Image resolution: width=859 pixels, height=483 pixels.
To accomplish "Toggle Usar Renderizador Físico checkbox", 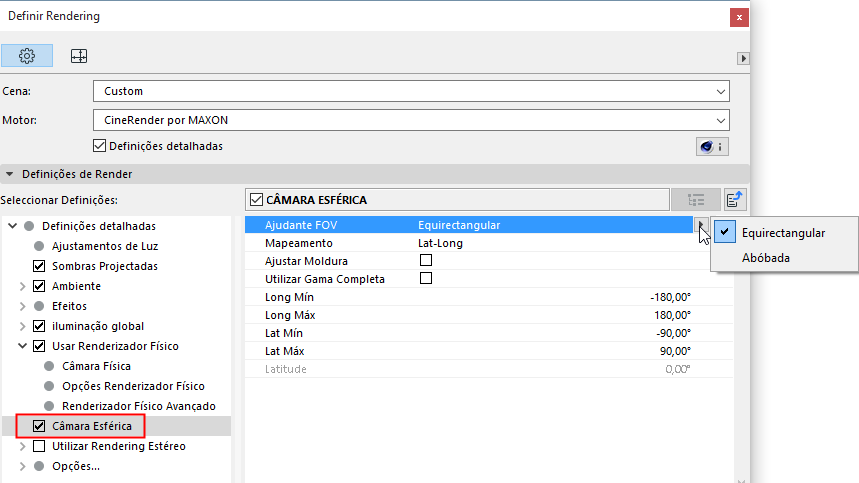I will pos(39,346).
